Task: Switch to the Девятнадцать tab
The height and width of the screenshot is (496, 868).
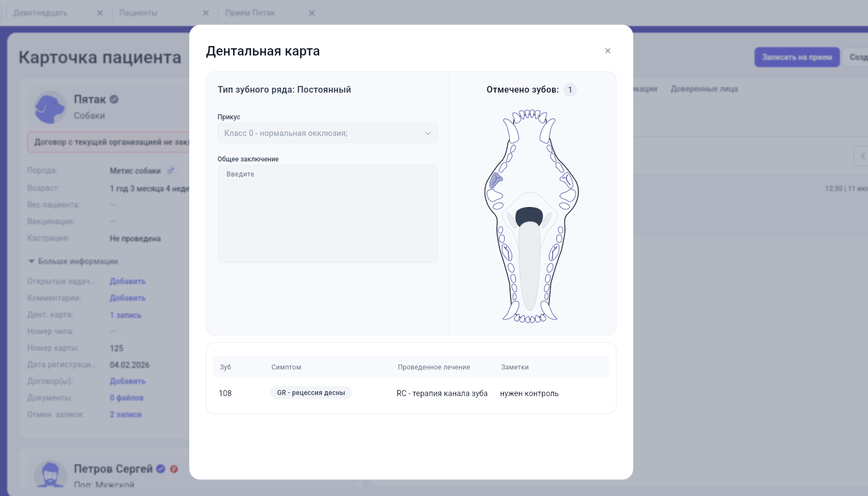Action: pyautogui.click(x=41, y=13)
